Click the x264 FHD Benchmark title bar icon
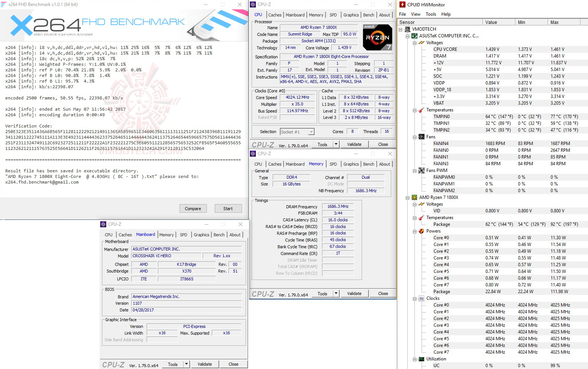Viewport: 588px width, 369px height. [x=3, y=4]
